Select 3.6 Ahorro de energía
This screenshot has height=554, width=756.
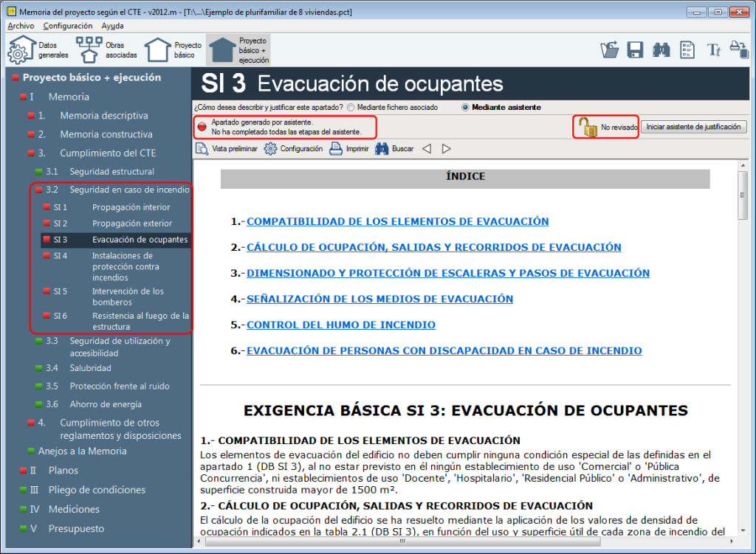coord(105,405)
